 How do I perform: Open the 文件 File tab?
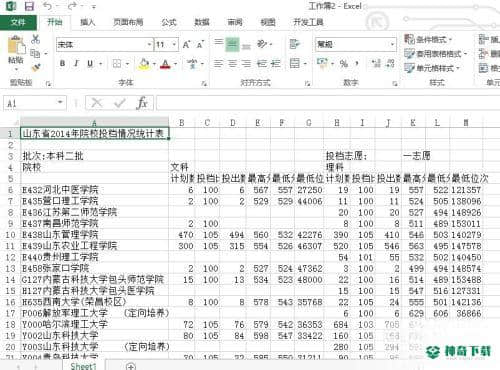18,22
